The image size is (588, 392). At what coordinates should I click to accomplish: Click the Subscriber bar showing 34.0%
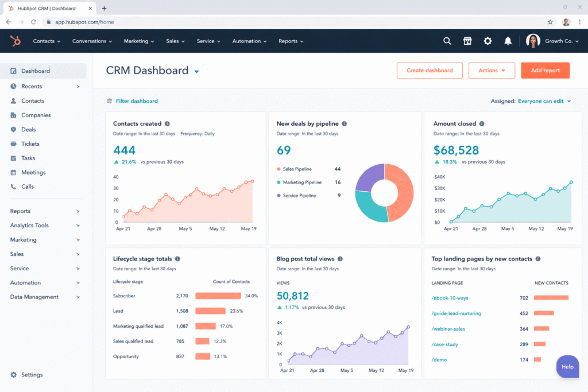pyautogui.click(x=218, y=296)
